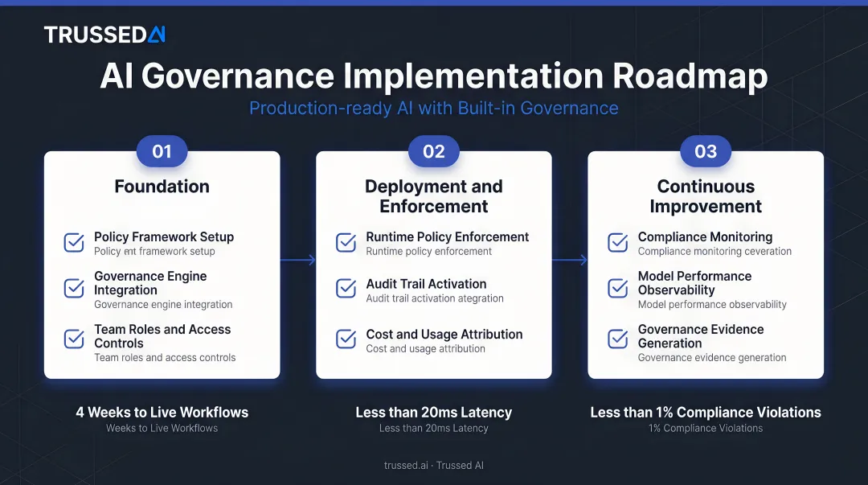Toggle the Governance Engine Integration checkbox

(x=74, y=288)
